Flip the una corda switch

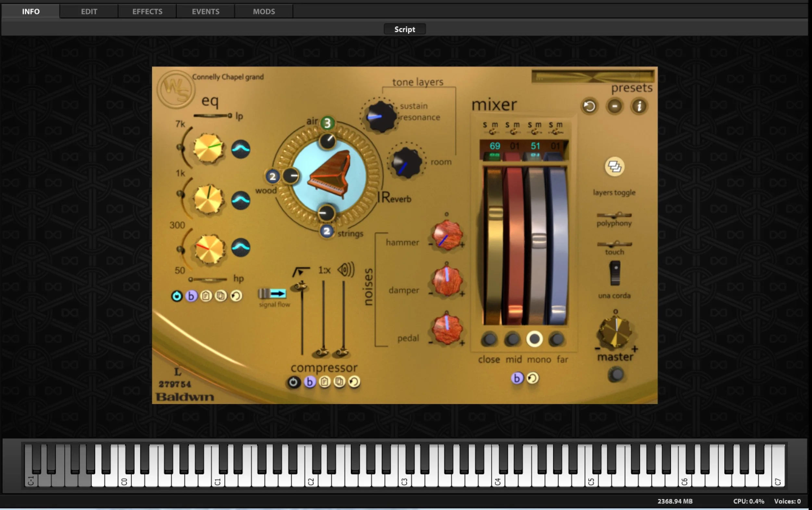tap(615, 273)
